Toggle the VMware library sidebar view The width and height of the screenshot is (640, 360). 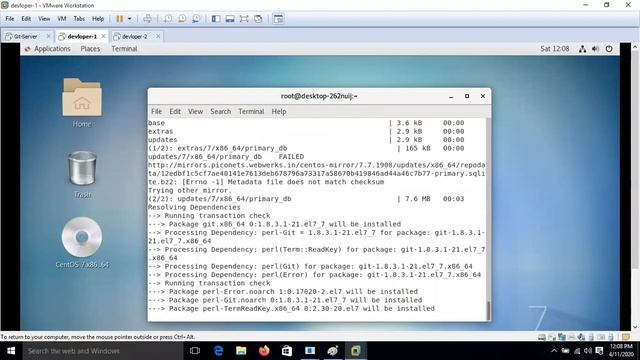[216, 19]
